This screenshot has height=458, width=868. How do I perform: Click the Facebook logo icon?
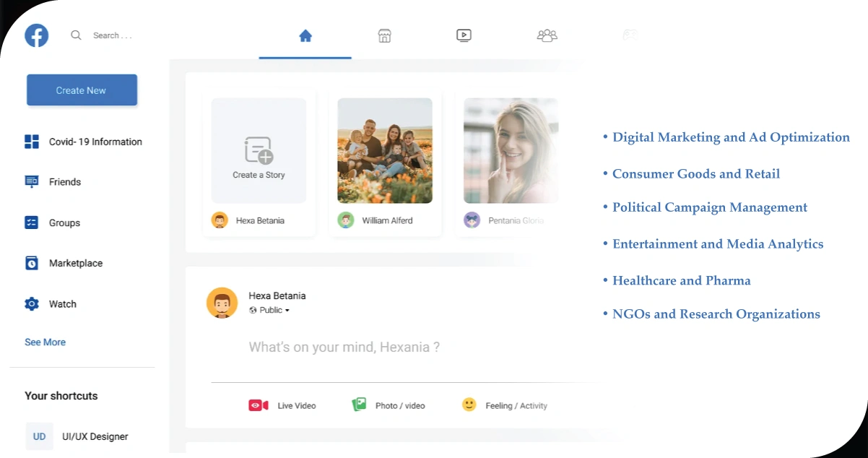tap(36, 35)
